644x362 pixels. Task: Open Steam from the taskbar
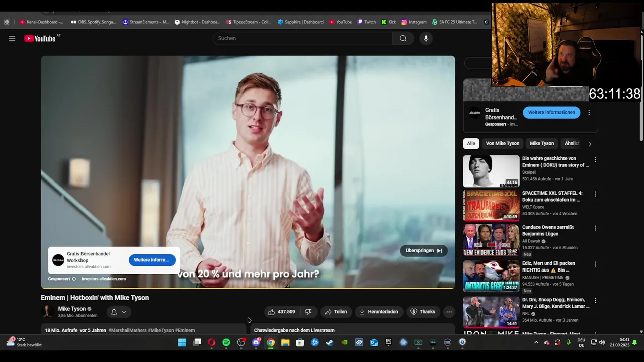[x=330, y=342]
